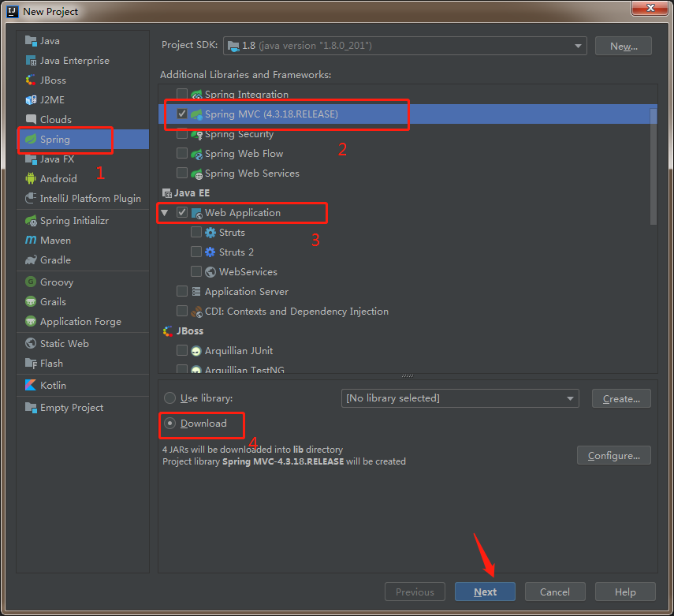Click the Android robot icon
Screen dimensions: 674x616
pos(31,178)
